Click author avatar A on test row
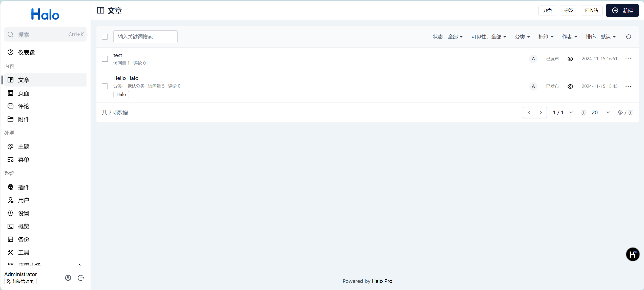 click(x=533, y=59)
